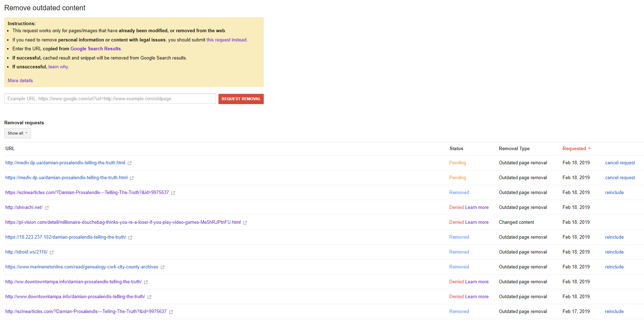
Task: Open the https://18.223.237.102 URL link
Action: tap(65, 237)
